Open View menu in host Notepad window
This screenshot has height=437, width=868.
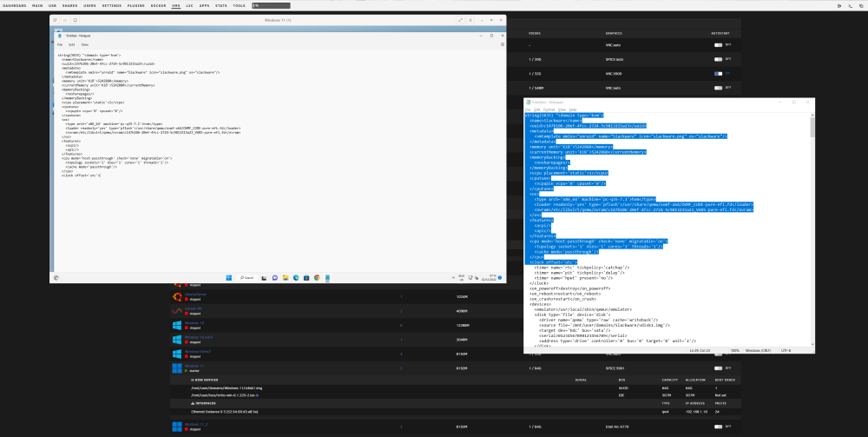pyautogui.click(x=562, y=109)
